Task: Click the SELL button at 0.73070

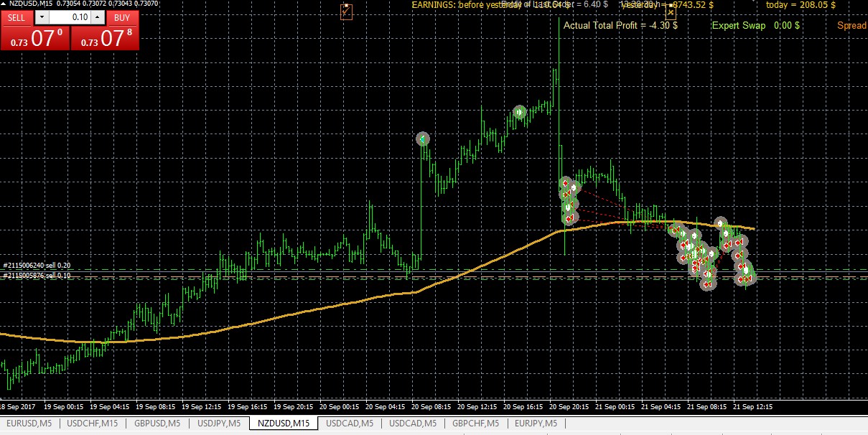Action: pos(34,38)
